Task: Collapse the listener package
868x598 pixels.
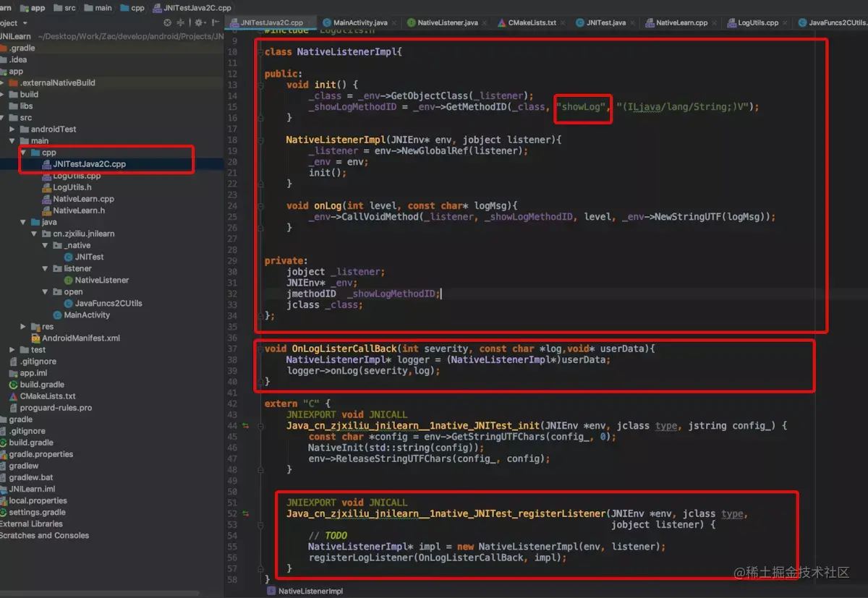Action: tap(46, 268)
